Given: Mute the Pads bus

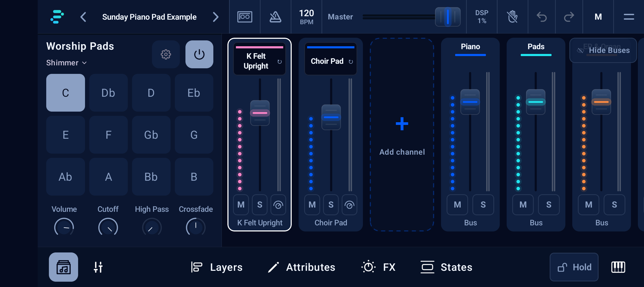Looking at the screenshot, I should click(x=523, y=205).
